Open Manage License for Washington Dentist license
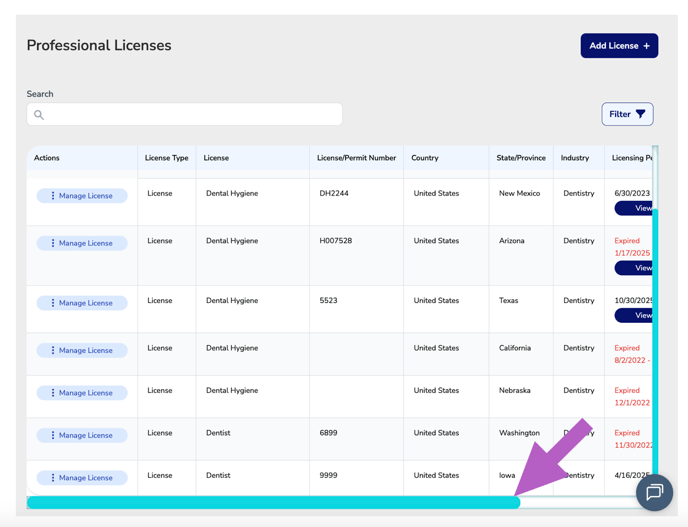 tap(82, 435)
